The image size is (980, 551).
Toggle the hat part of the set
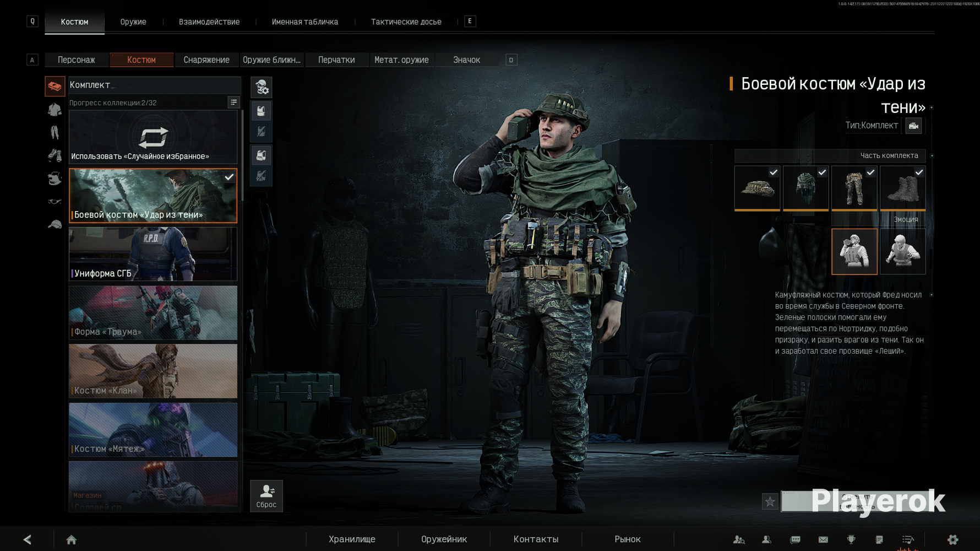758,188
